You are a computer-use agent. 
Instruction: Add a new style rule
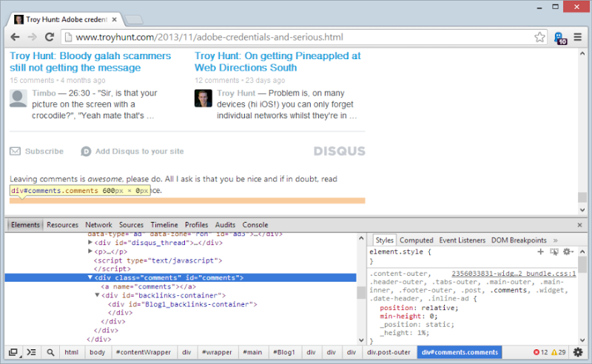541,252
